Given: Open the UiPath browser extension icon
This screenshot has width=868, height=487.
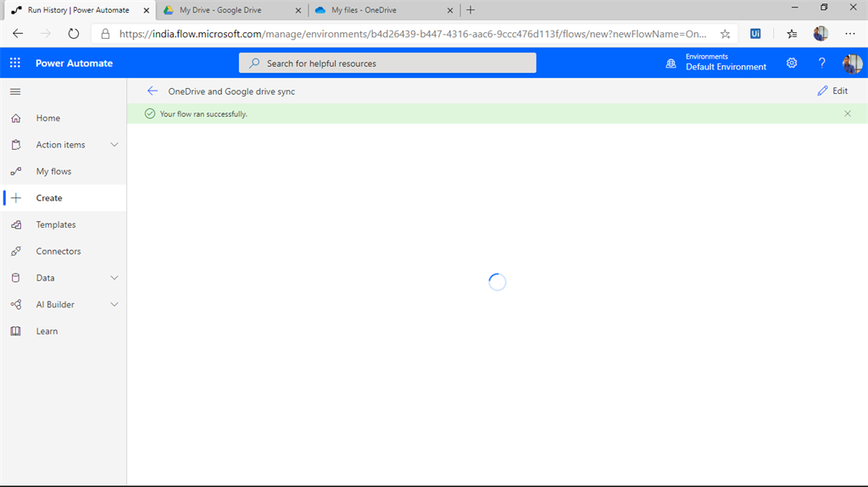Looking at the screenshot, I should pyautogui.click(x=755, y=34).
